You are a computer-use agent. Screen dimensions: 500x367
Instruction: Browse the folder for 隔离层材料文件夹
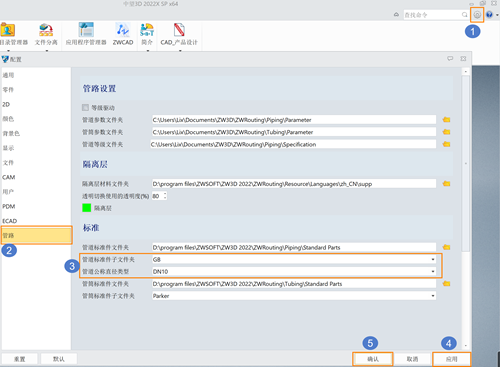[x=446, y=184]
